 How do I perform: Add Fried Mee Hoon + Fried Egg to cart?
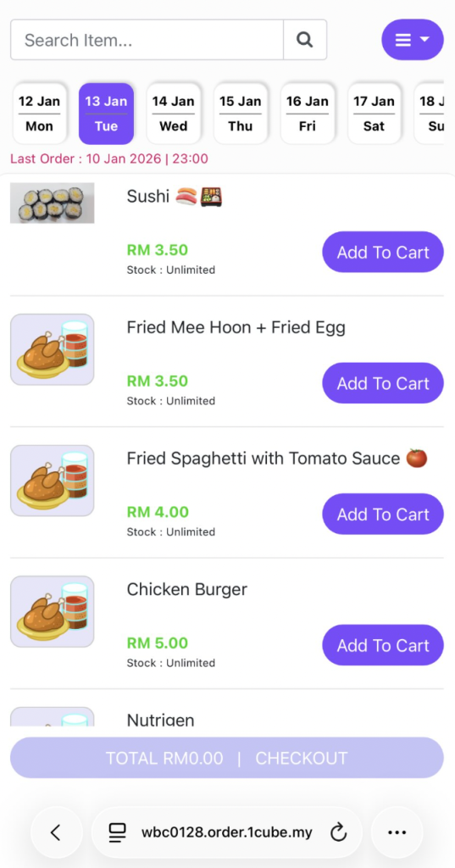pos(383,383)
